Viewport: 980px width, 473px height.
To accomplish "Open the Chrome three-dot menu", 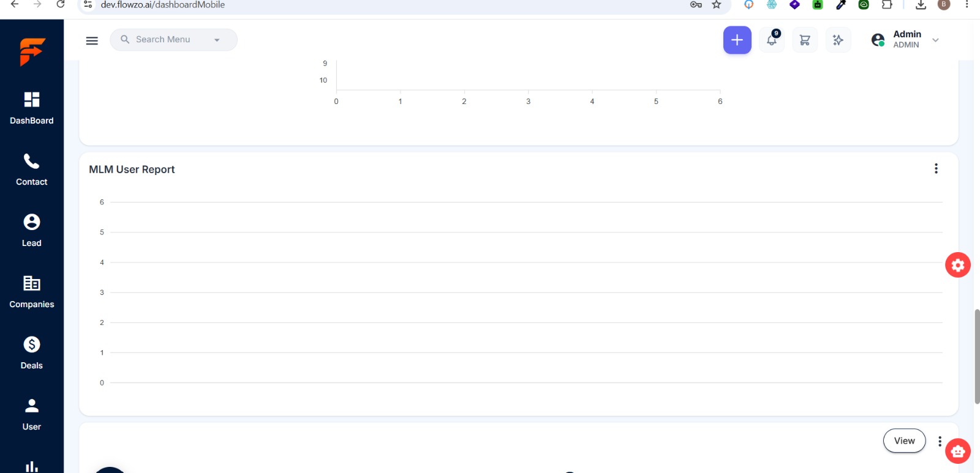I will point(967,5).
